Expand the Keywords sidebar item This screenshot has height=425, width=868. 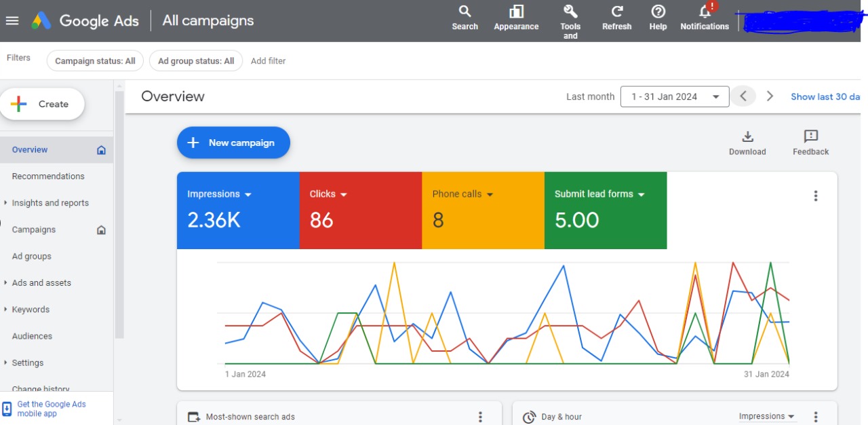pos(6,310)
